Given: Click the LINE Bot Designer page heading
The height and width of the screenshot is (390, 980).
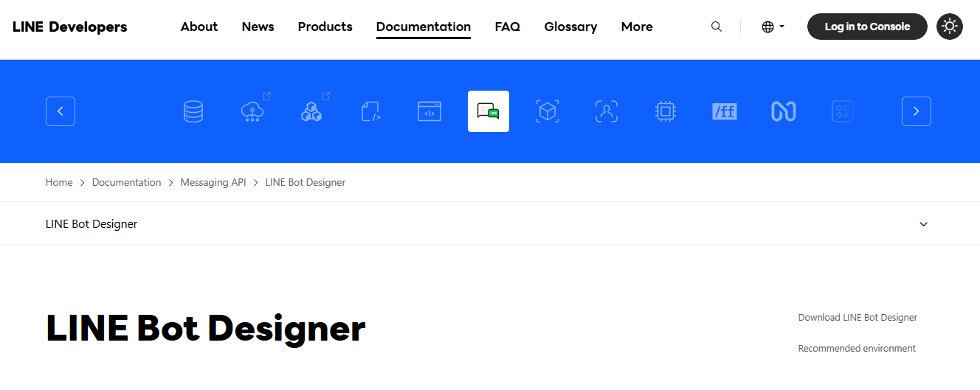Looking at the screenshot, I should click(x=206, y=329).
